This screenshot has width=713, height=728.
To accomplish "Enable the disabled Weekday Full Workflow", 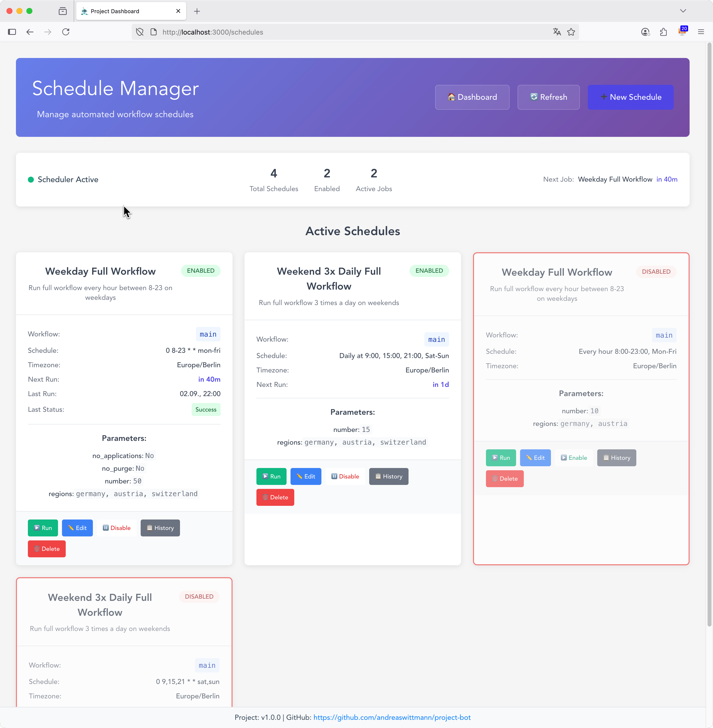I will point(574,458).
